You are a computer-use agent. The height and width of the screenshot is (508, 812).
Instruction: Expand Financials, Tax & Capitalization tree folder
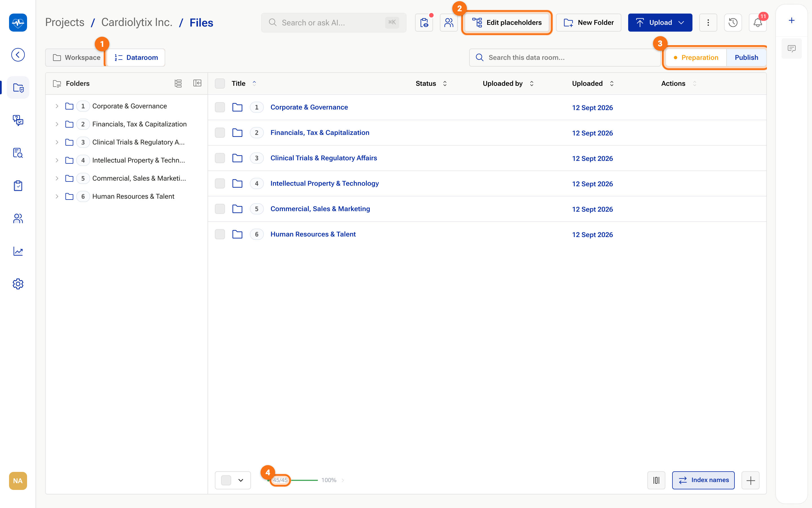click(x=57, y=124)
